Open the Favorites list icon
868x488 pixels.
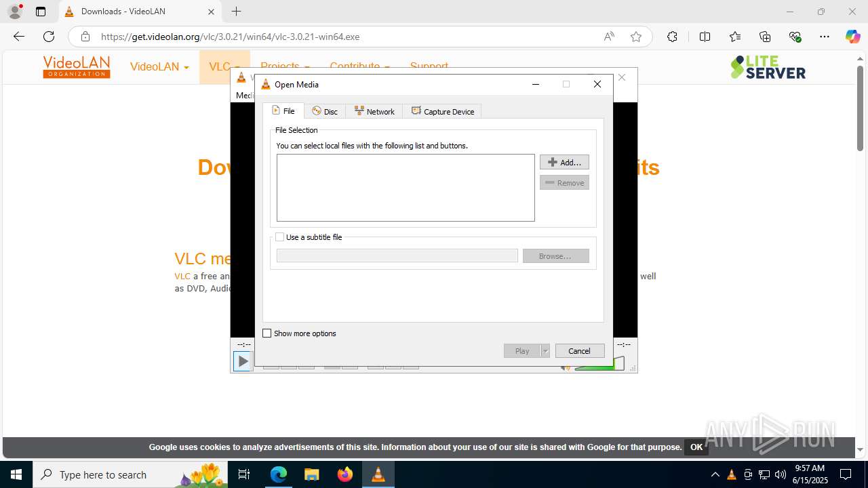point(735,37)
